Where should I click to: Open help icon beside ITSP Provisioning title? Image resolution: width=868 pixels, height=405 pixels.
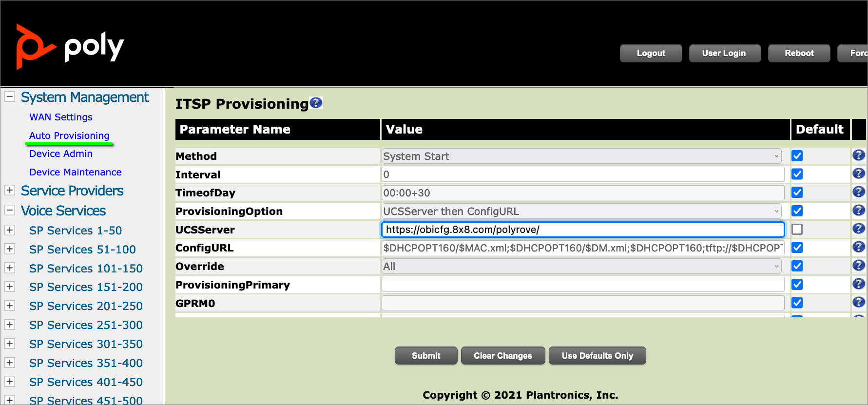click(x=316, y=103)
